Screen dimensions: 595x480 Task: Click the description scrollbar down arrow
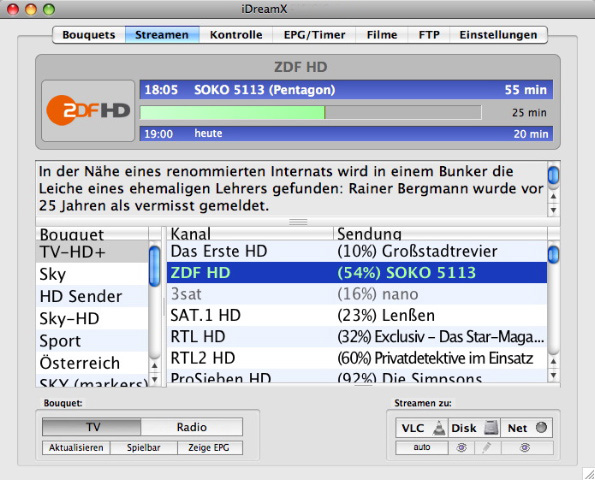(554, 210)
